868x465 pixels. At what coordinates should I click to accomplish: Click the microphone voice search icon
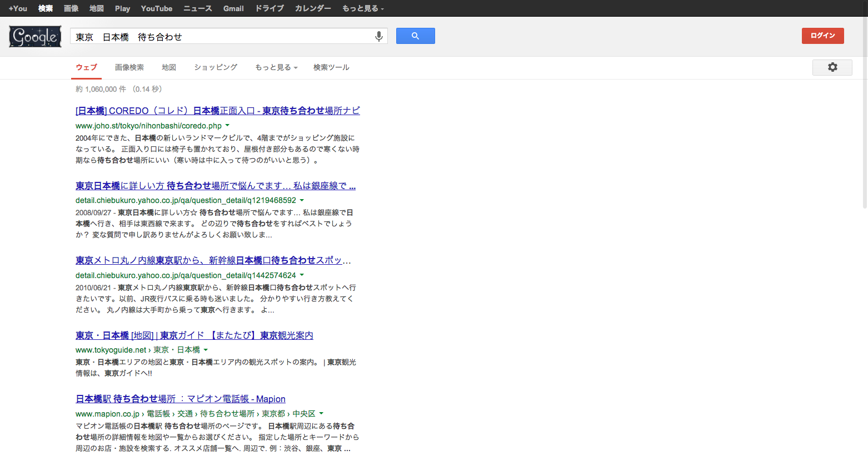[x=378, y=36]
